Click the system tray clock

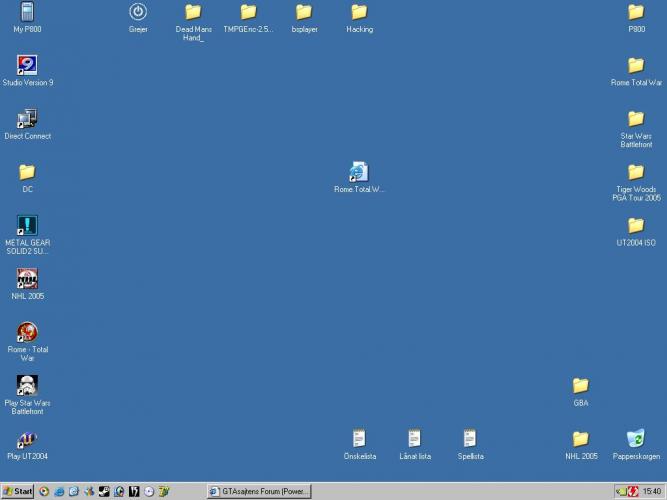coord(652,491)
